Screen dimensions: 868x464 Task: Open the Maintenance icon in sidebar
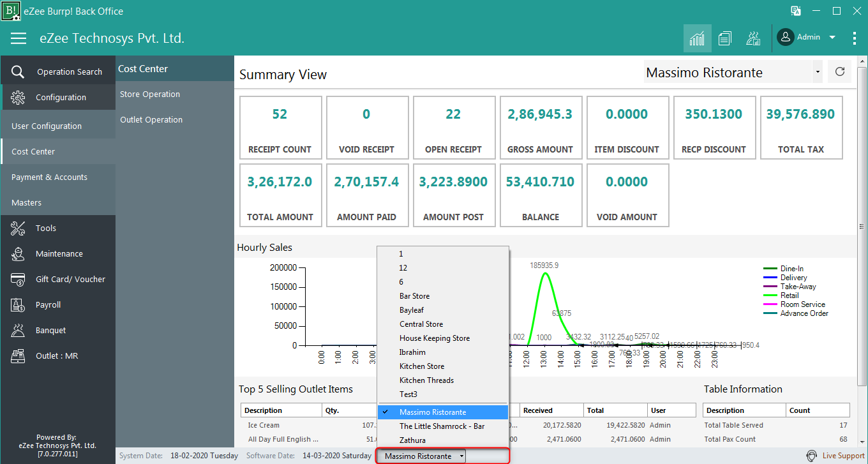click(18, 253)
